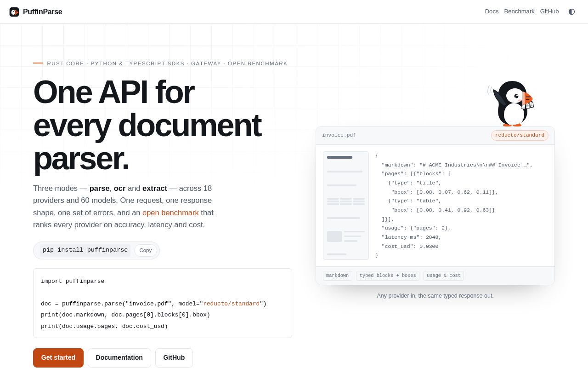Click reducto/standard in the code sample
588x368 pixels.
[x=231, y=304]
